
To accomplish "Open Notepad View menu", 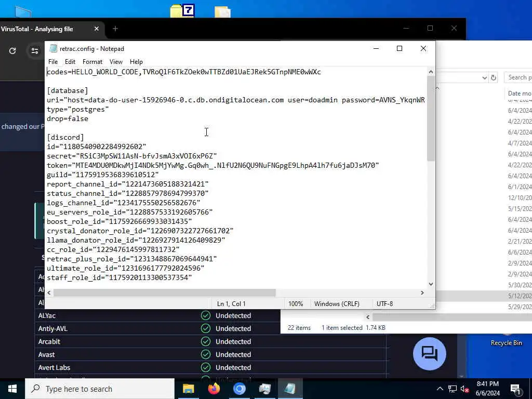I will (116, 62).
